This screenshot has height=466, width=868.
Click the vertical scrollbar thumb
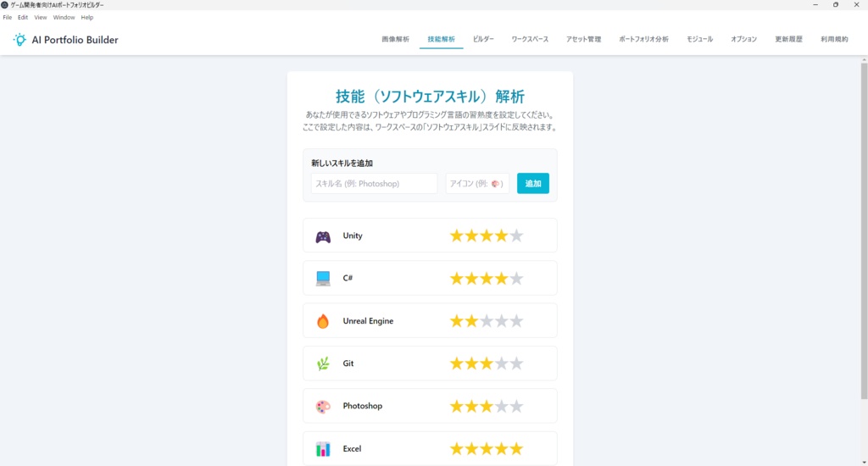(x=864, y=230)
